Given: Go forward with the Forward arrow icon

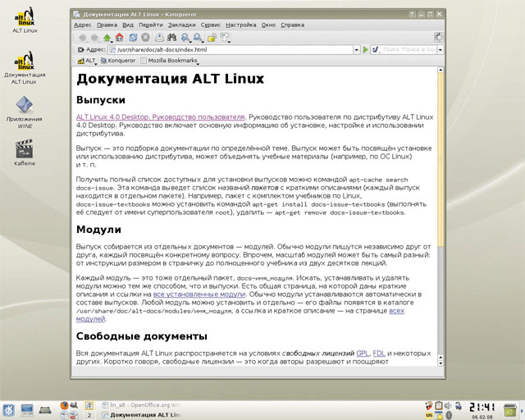Looking at the screenshot, I should click(95, 38).
